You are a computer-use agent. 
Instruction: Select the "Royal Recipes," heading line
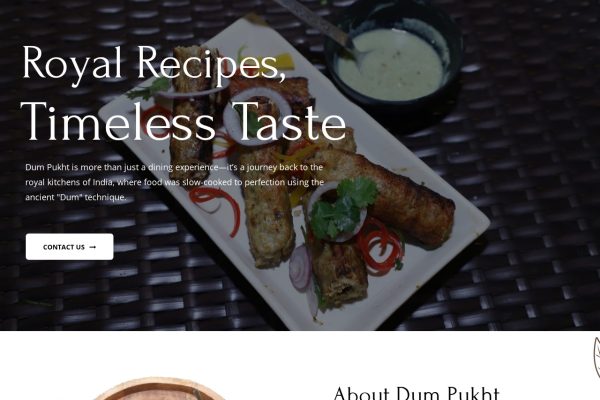click(x=154, y=64)
